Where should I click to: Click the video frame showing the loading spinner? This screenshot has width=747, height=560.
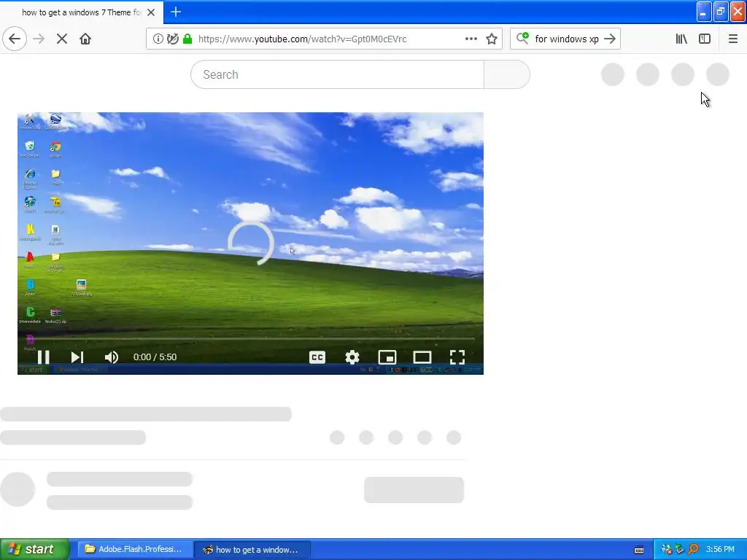pyautogui.click(x=251, y=244)
